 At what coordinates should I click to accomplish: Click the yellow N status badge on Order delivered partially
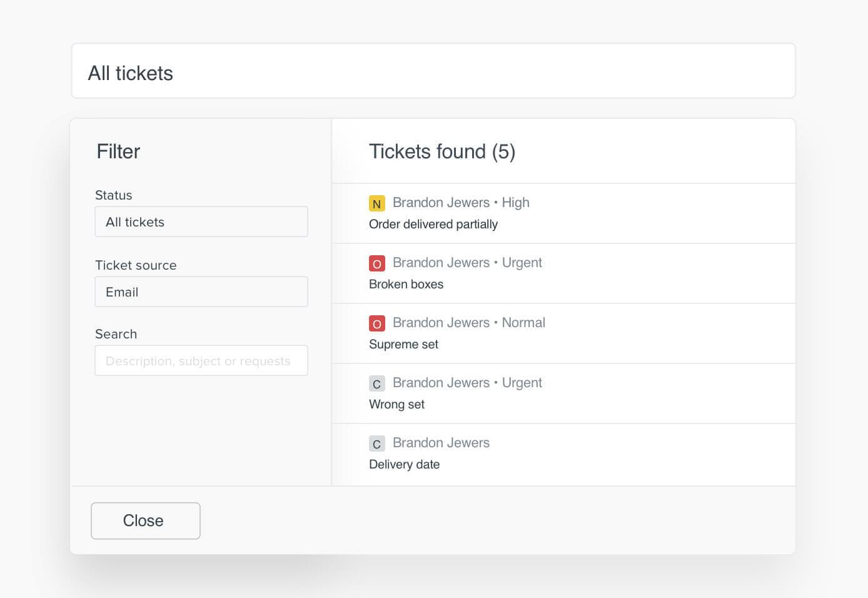coord(376,203)
